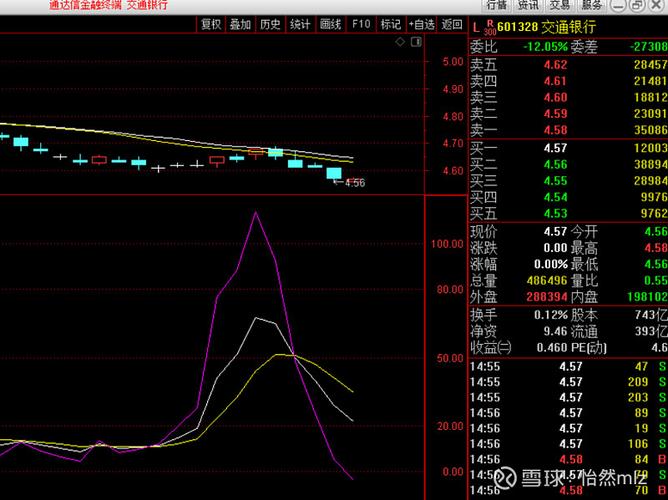Open the 交易 menu
668x500 pixels.
coord(559,5)
